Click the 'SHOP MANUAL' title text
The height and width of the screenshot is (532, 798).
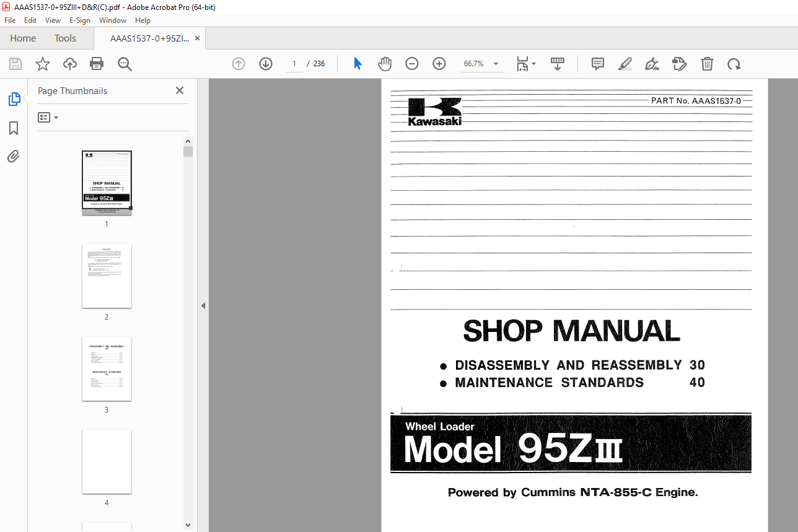click(571, 331)
